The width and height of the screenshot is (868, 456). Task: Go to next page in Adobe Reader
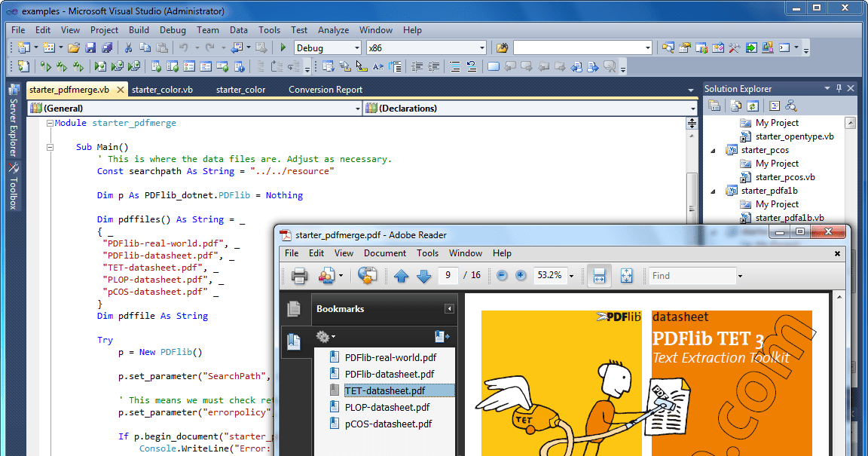424,275
